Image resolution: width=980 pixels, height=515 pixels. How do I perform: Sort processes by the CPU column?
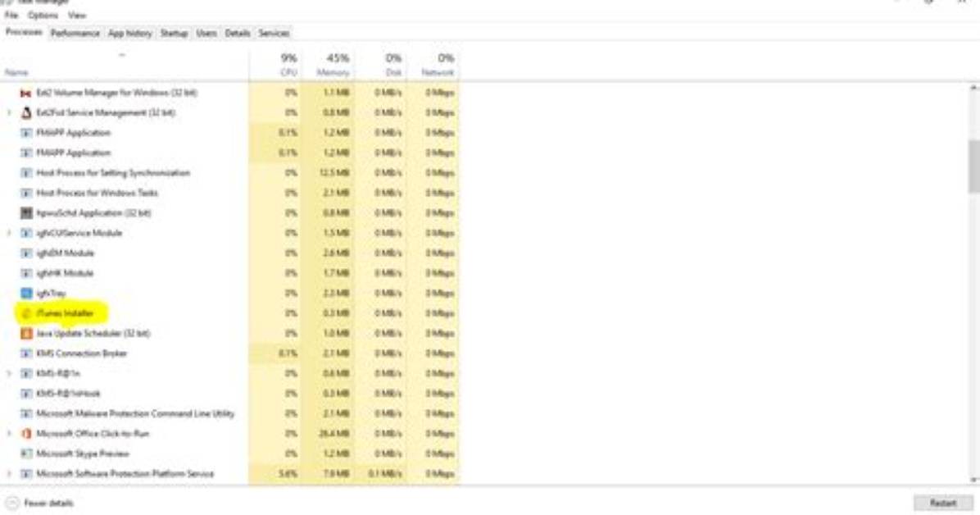click(x=275, y=65)
